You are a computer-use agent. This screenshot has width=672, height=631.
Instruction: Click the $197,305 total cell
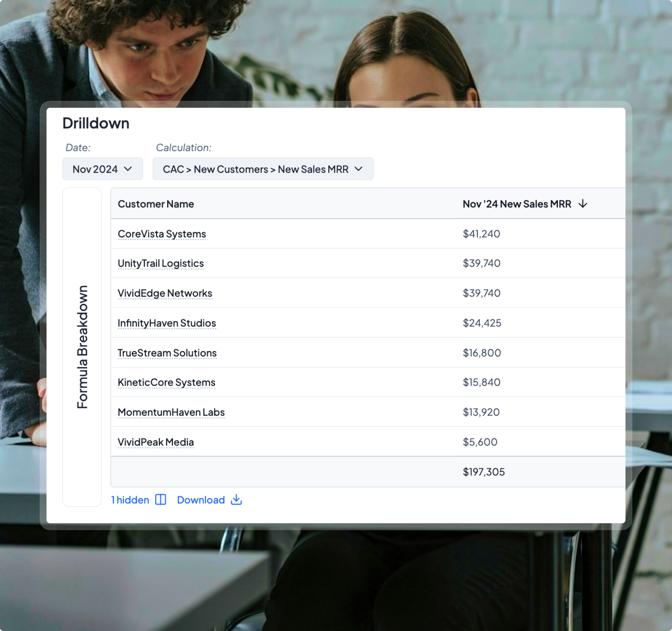pos(483,472)
